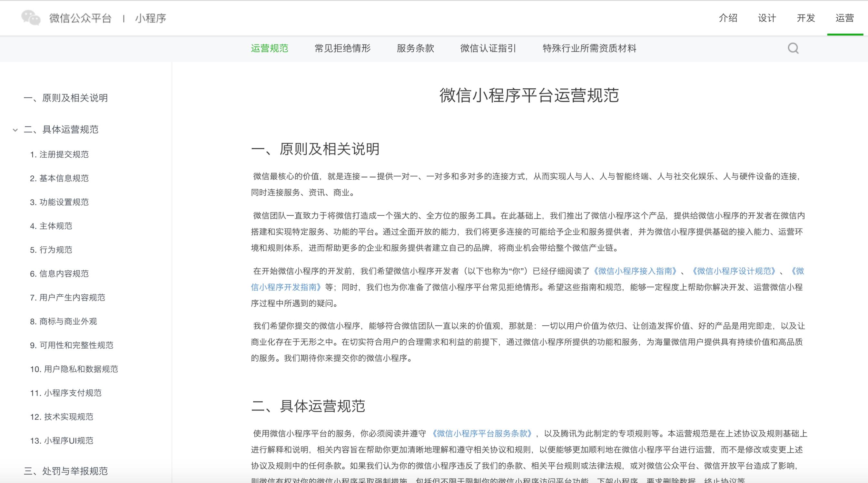
Task: Select the 运营 top navigation tab
Action: tap(844, 18)
